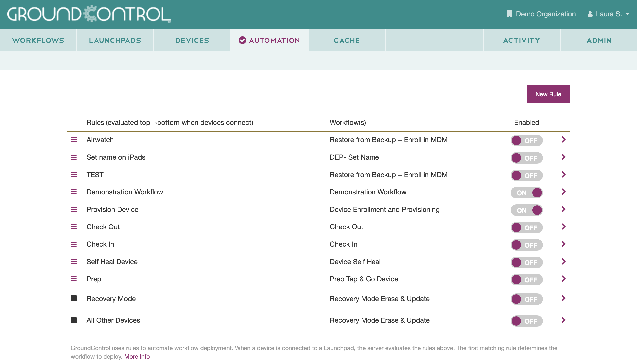Screen dimensions: 637x364
Task: Click the Device Self Heal workflow text
Action: point(355,262)
